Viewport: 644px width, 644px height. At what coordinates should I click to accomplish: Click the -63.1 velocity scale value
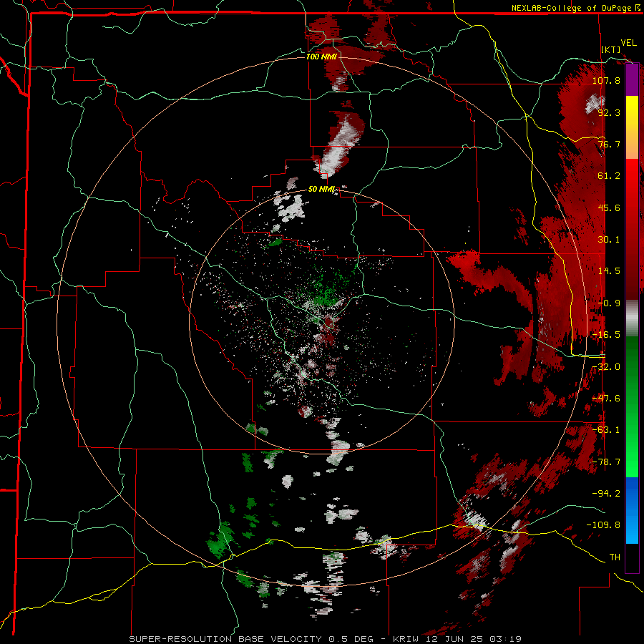[606, 430]
